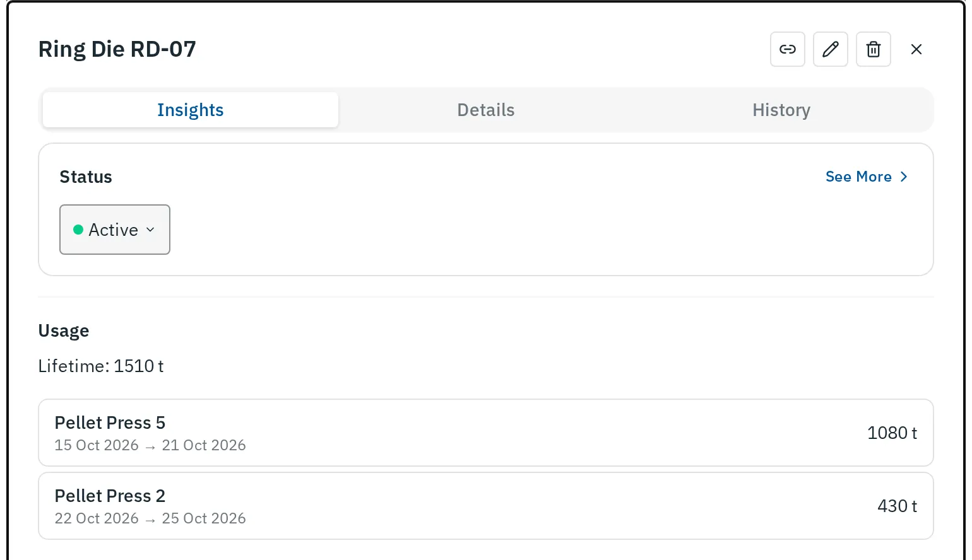Image resolution: width=972 pixels, height=560 pixels.
Task: Click the green Active status dot
Action: 78,230
